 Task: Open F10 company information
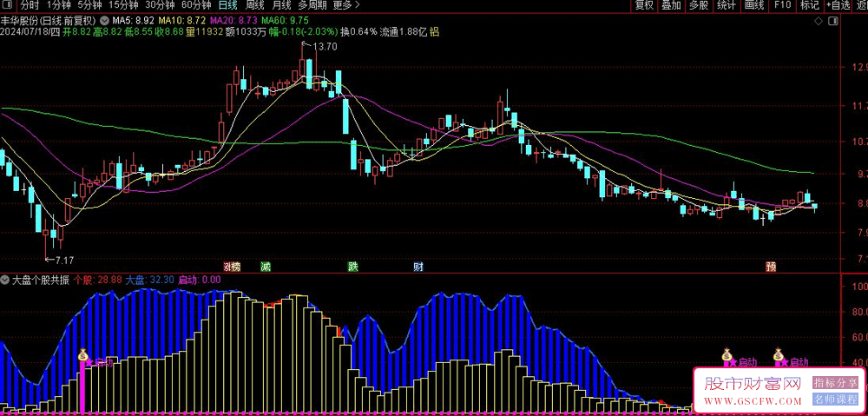tap(782, 5)
